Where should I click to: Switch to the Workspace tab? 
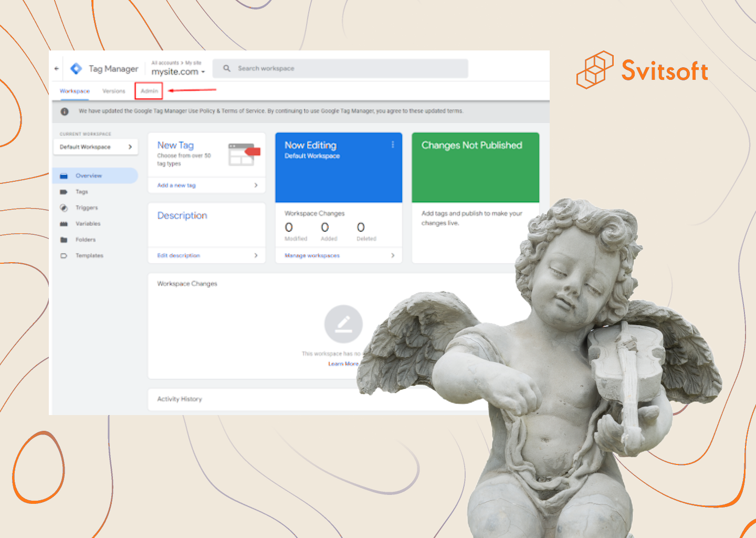click(75, 91)
